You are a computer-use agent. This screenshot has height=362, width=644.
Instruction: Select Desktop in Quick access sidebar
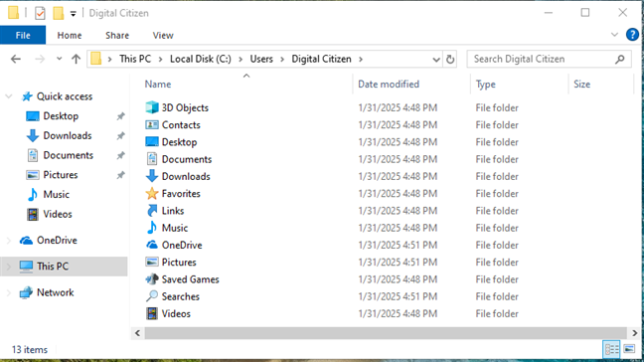pyautogui.click(x=61, y=116)
